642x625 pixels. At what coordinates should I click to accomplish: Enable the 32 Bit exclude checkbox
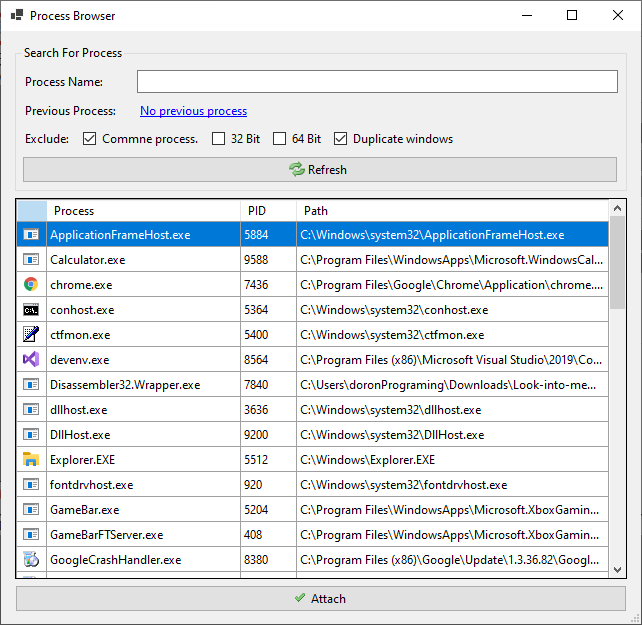[218, 139]
